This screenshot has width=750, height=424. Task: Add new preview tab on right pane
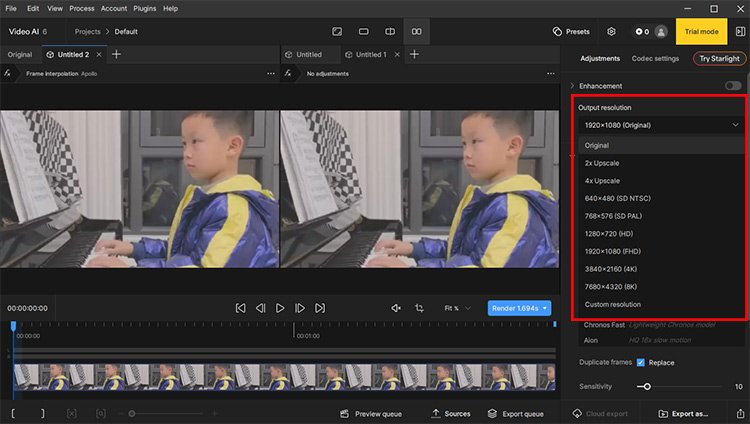[414, 55]
